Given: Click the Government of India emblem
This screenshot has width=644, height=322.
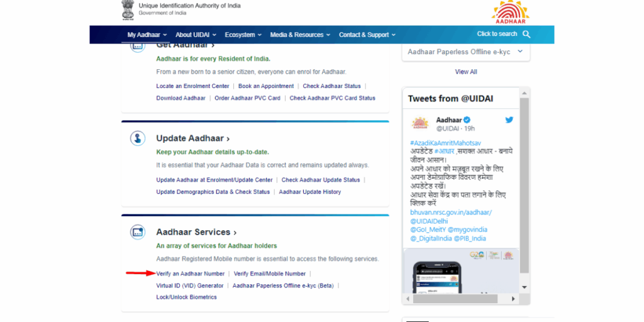Looking at the screenshot, I should click(x=128, y=9).
